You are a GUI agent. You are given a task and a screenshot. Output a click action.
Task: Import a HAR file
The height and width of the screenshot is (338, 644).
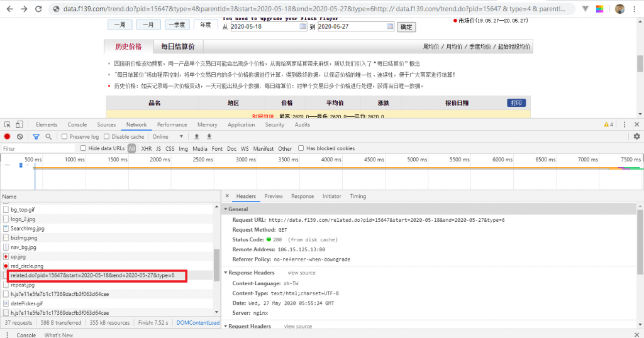click(196, 136)
